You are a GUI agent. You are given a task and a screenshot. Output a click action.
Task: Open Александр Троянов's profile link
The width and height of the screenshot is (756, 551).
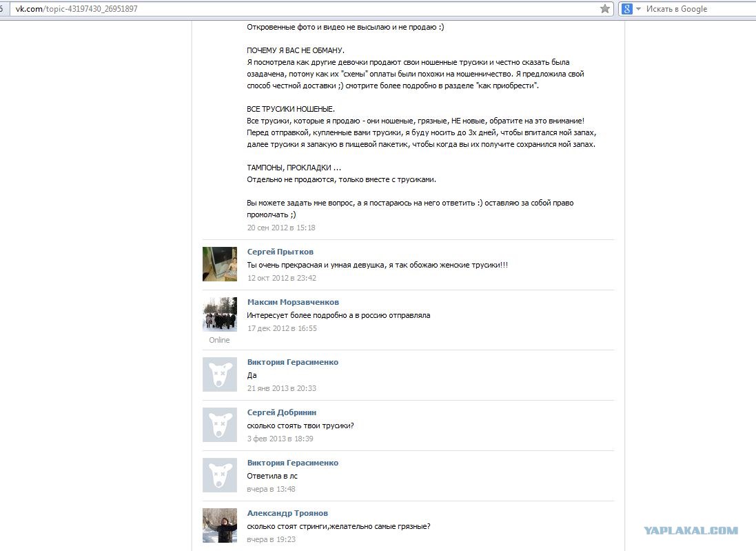coord(287,513)
